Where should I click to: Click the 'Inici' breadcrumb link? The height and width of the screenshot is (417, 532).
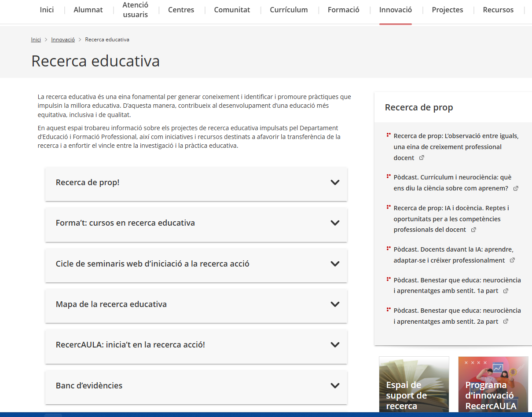pyautogui.click(x=36, y=40)
